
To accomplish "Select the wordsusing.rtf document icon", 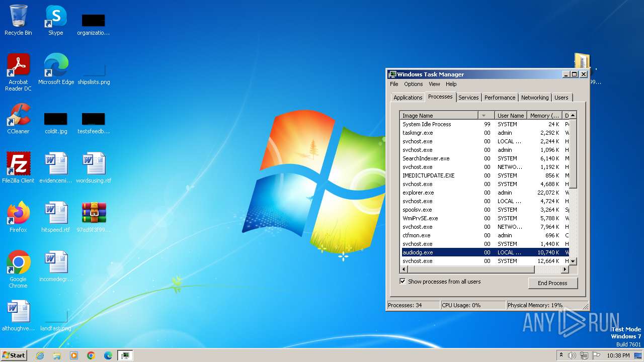I will click(x=94, y=168).
